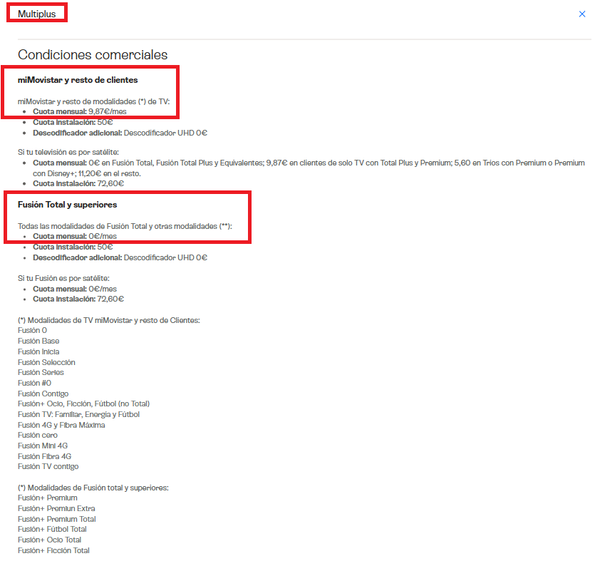Click the Fusión+ Premium Extra entry

tap(57, 509)
